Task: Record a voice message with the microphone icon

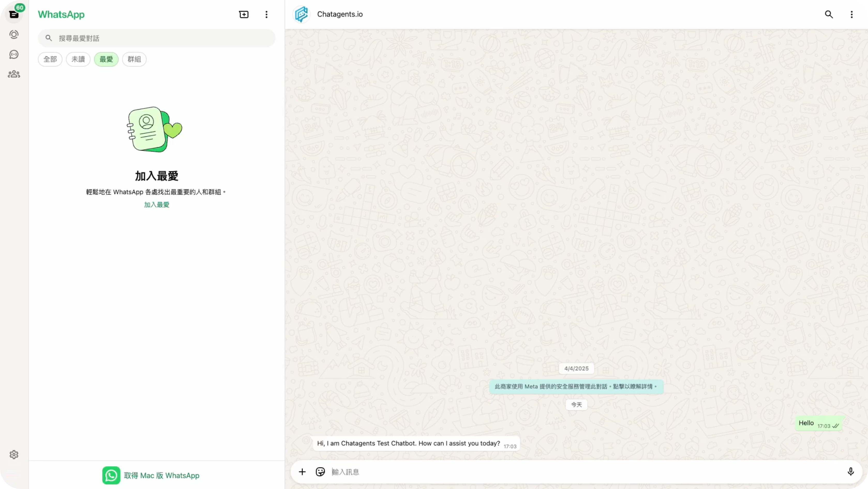Action: (850, 471)
